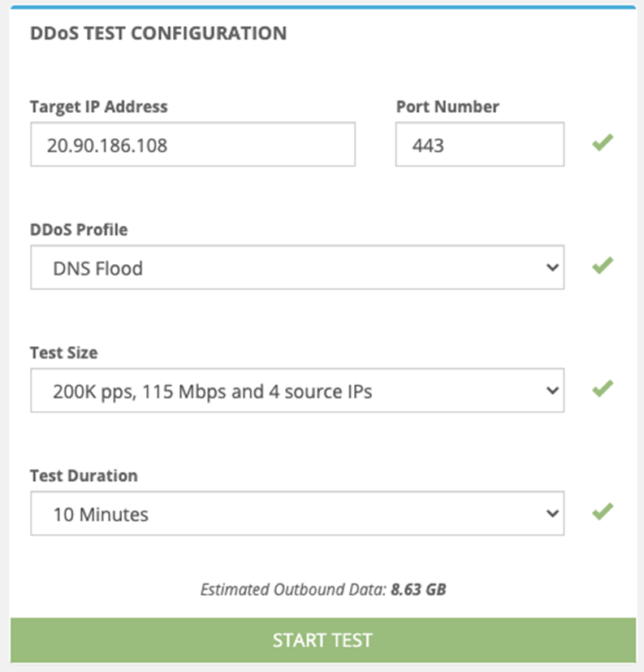Click the bold 8.63 GB estimated data value
Screen dimensions: 644x672
tap(418, 589)
